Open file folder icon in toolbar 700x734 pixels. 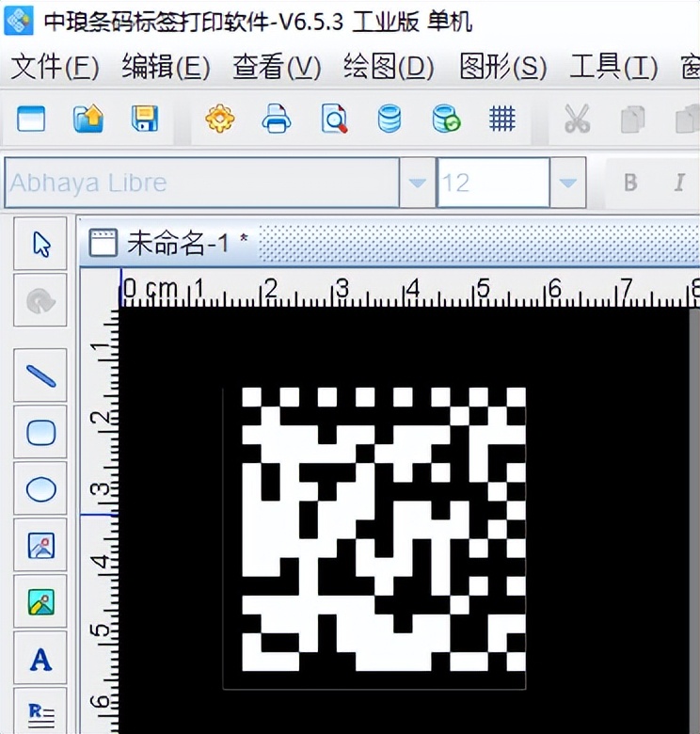click(87, 119)
